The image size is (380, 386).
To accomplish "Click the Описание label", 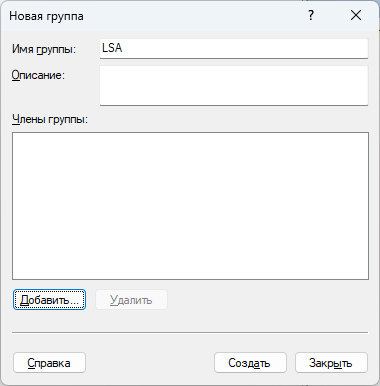I will point(38,75).
